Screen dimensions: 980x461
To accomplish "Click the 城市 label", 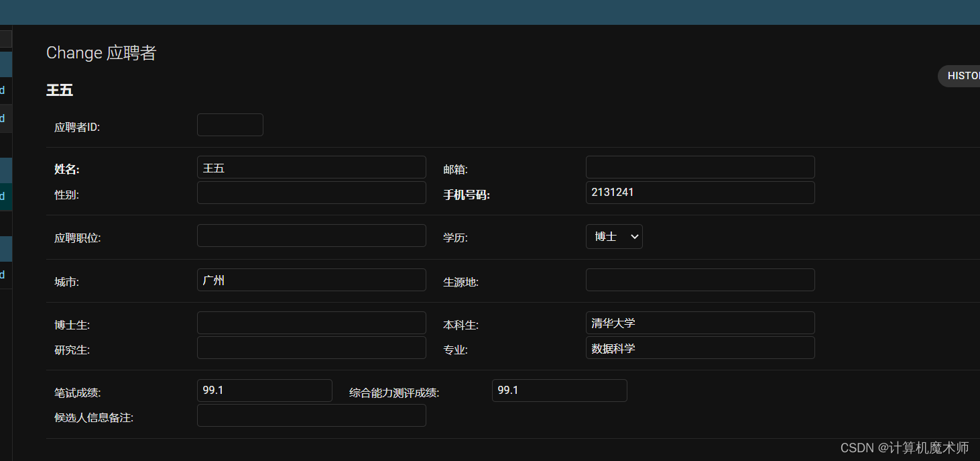I will point(67,283).
